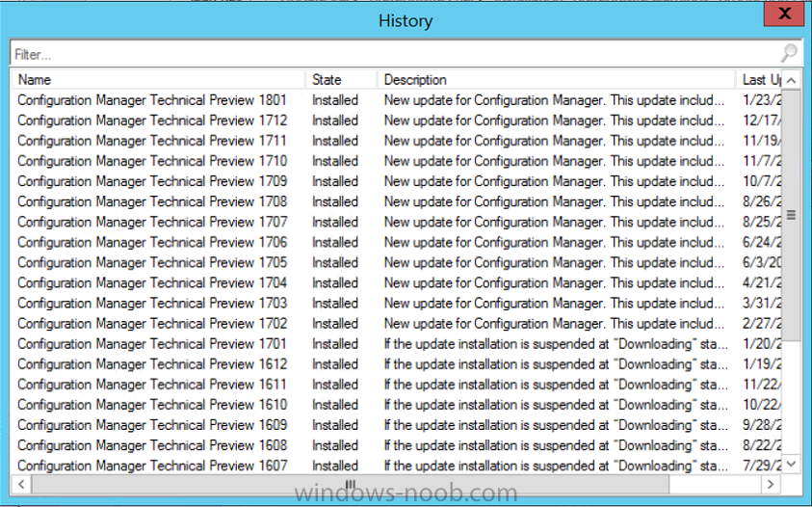Screen dimensions: 812x507
Task: Click Installed state in Preview 1705 row
Action: click(335, 262)
